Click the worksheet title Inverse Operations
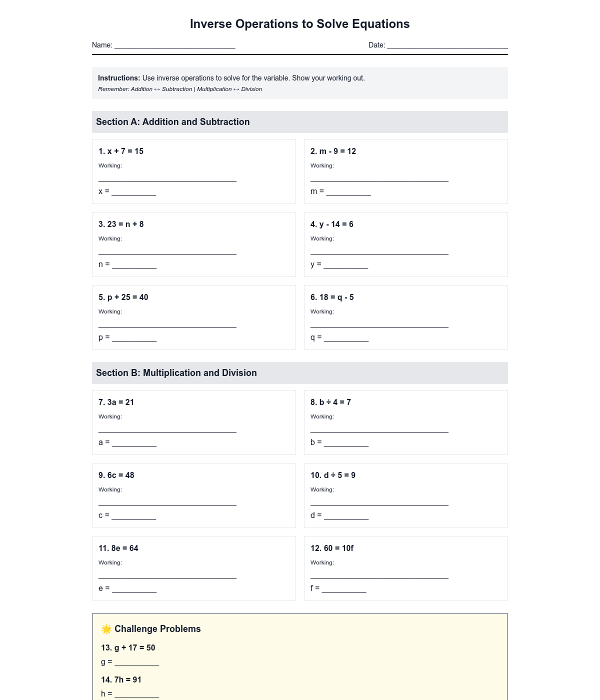600x700 pixels. [299, 24]
